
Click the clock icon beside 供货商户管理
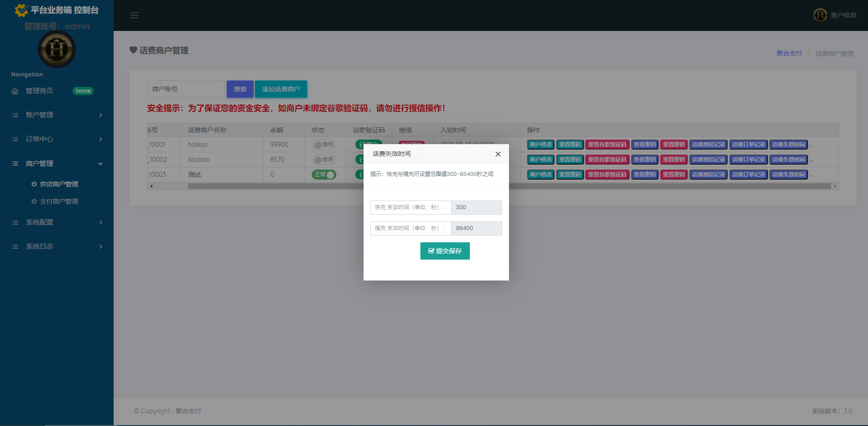tap(33, 184)
